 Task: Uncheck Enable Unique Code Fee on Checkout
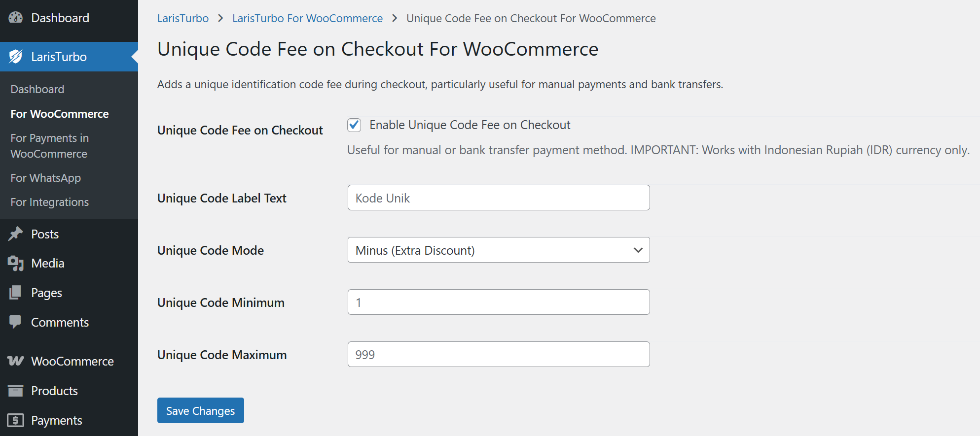point(354,125)
